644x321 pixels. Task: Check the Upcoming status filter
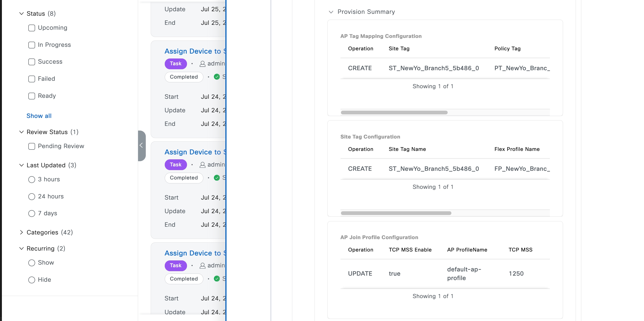click(x=32, y=28)
